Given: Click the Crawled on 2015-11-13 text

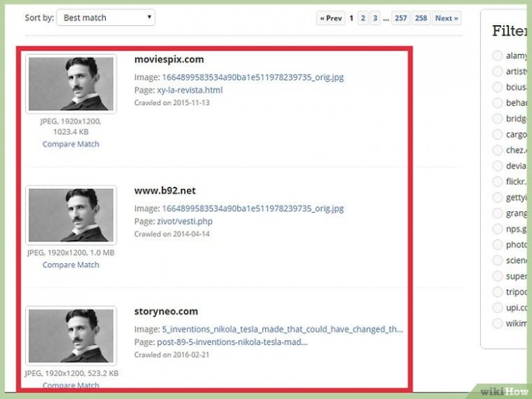Looking at the screenshot, I should 172,103.
